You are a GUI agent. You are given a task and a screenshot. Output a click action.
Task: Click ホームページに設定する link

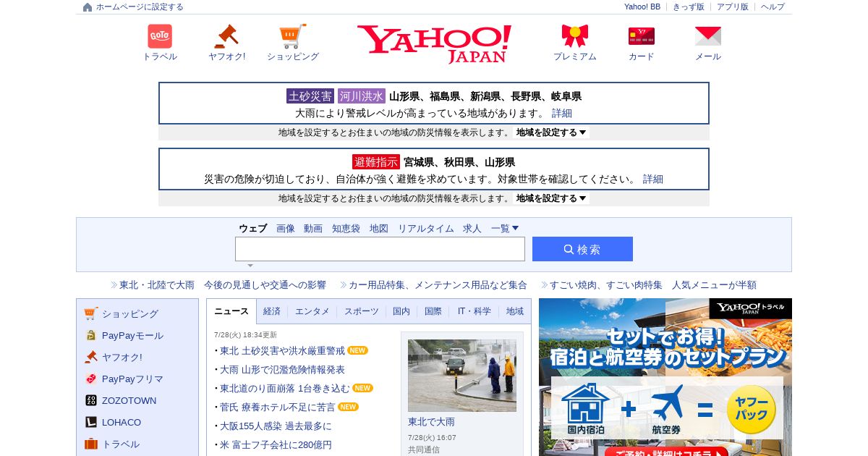(x=140, y=7)
